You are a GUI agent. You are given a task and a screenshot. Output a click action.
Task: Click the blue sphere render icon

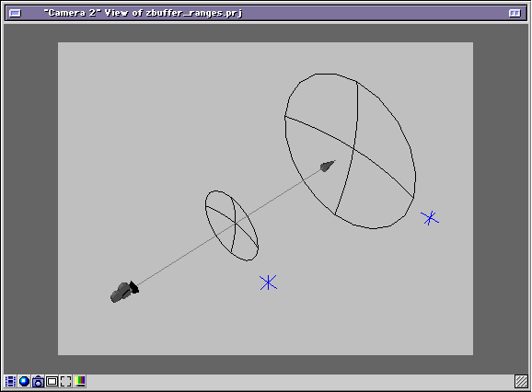point(24,382)
